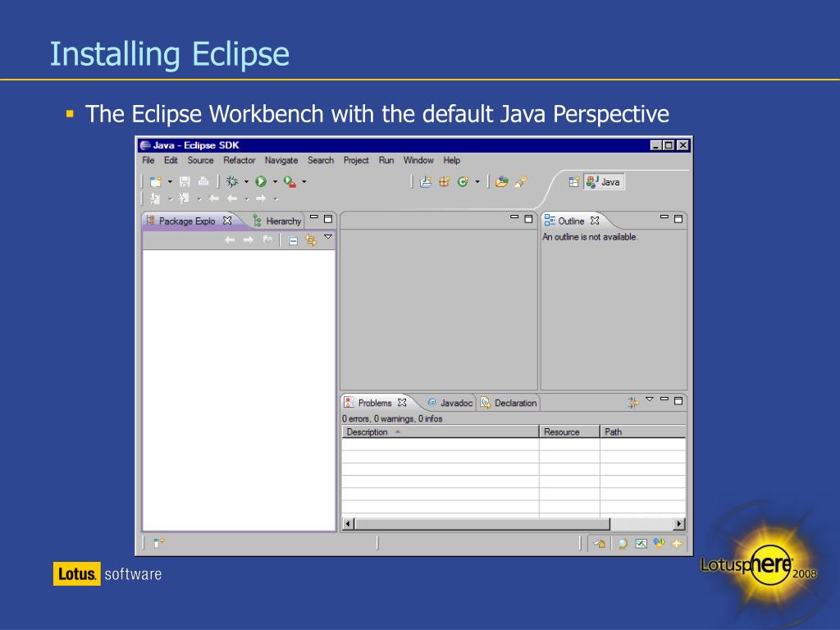Screen dimensions: 840x630
Task: Click the Problems horizontal scrollbar thumb
Action: pos(482,524)
